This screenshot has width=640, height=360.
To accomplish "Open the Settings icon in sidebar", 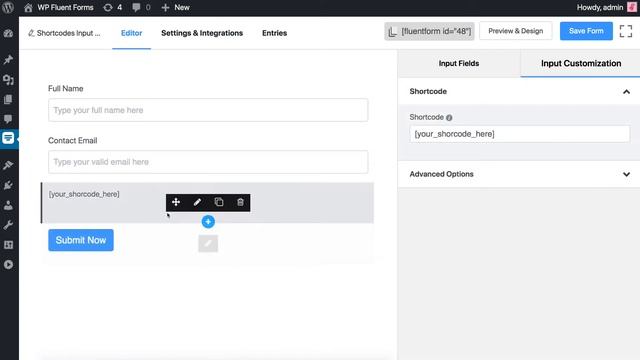I will point(8,244).
